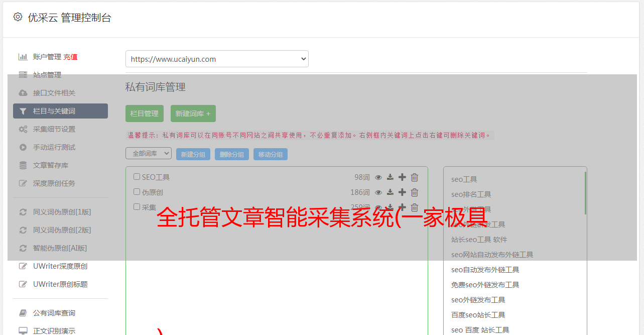Tick the 伪原创 checkbox
The image size is (644, 335).
tap(137, 192)
